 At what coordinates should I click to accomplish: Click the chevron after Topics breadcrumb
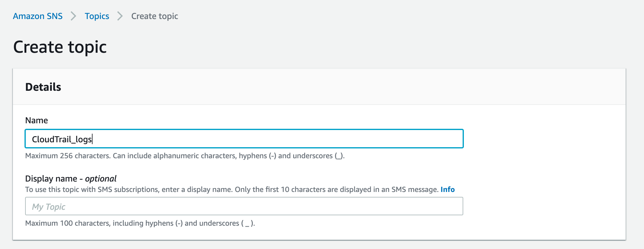click(120, 16)
